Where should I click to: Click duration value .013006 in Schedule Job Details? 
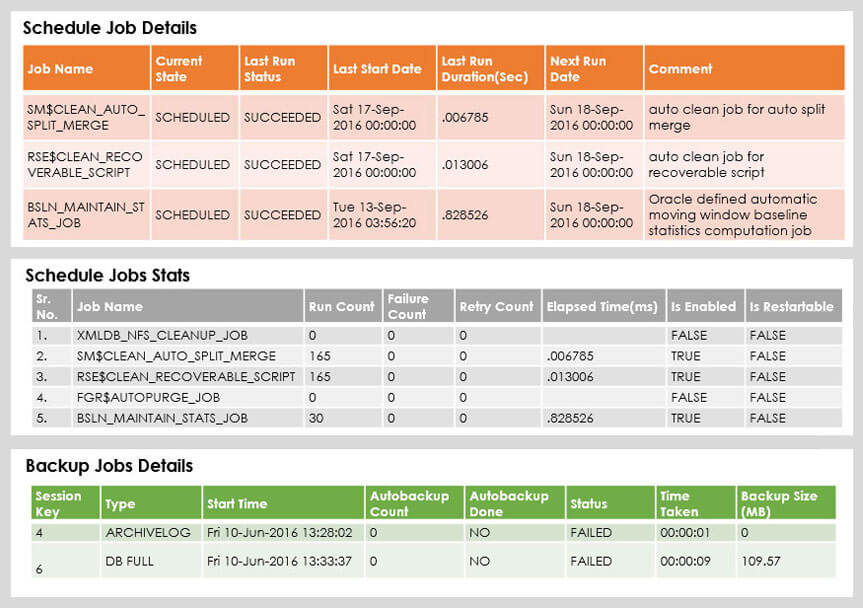[x=465, y=165]
